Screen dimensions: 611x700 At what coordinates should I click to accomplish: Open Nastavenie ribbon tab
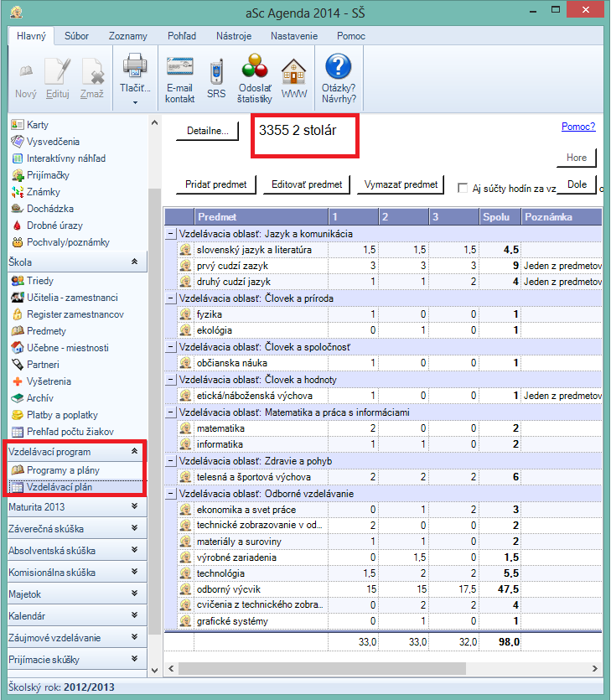coord(294,36)
